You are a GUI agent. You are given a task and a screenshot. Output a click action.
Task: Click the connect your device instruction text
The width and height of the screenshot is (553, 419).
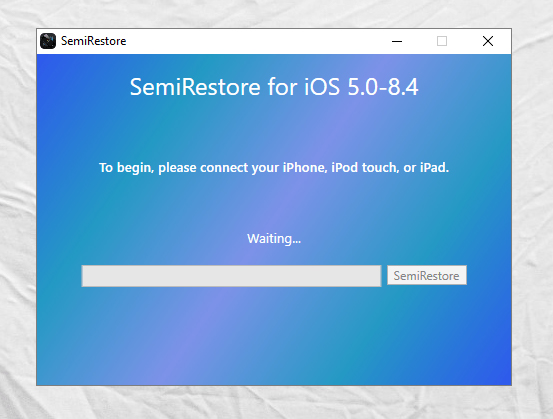click(x=274, y=168)
